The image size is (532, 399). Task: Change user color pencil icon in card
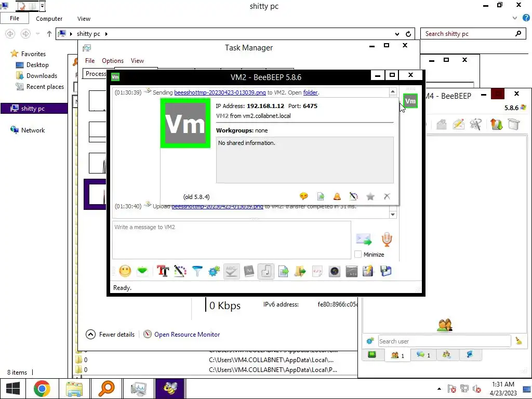pyautogui.click(x=353, y=196)
